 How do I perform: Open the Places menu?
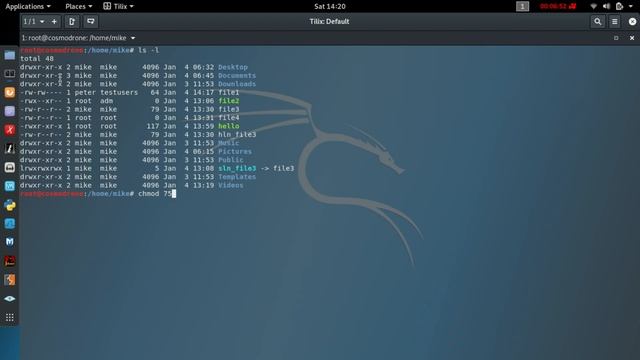(79, 6)
